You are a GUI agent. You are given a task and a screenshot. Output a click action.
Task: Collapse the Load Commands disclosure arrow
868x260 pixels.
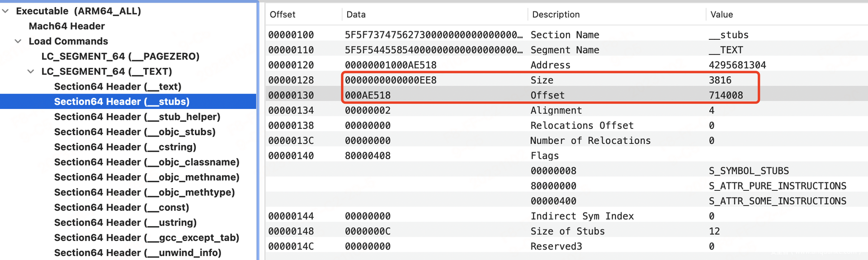pos(18,41)
